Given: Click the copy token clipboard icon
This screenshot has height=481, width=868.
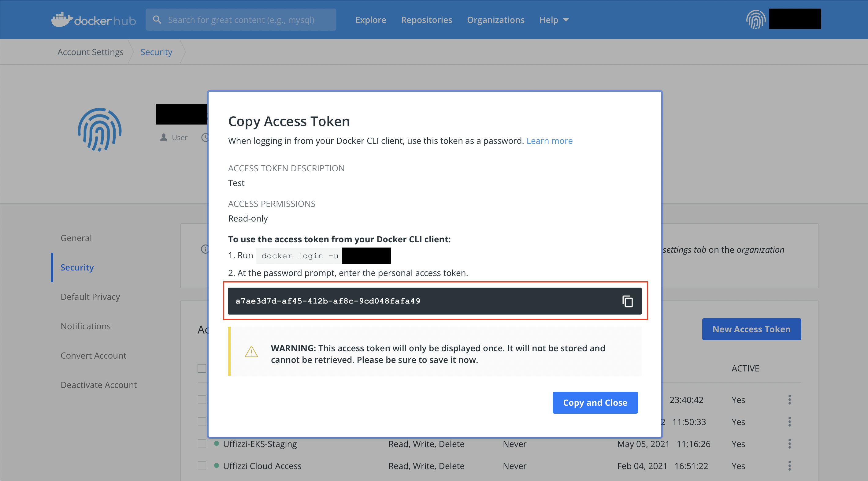Looking at the screenshot, I should coord(627,301).
